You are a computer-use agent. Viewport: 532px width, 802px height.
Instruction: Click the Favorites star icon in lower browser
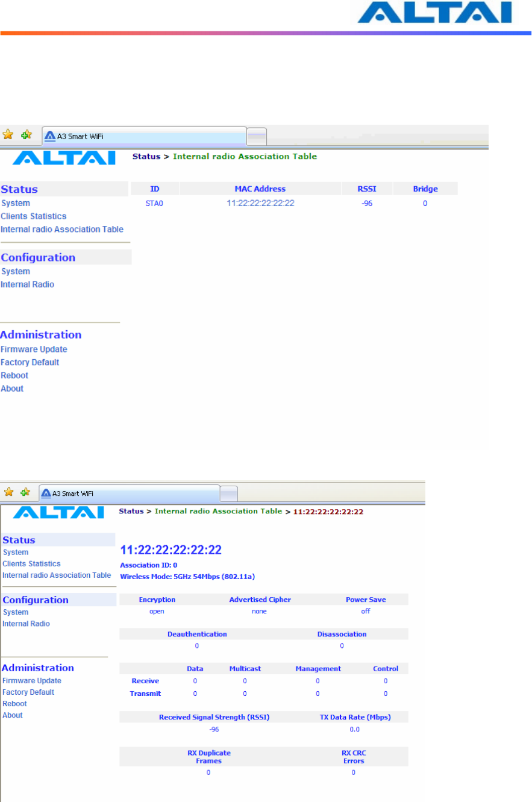(8, 492)
